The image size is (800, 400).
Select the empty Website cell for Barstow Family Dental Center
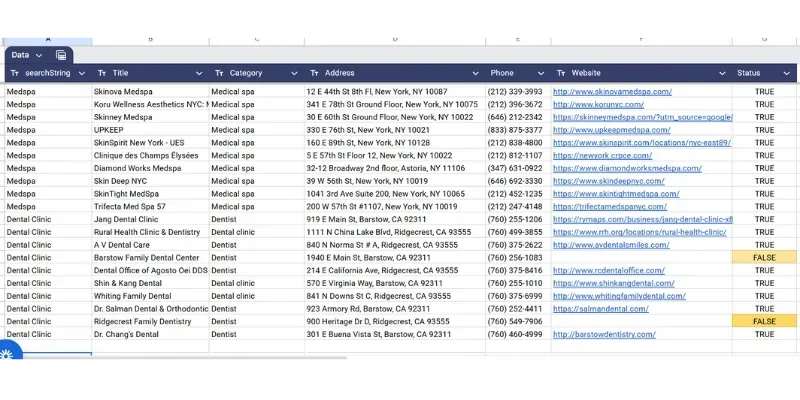(x=641, y=258)
